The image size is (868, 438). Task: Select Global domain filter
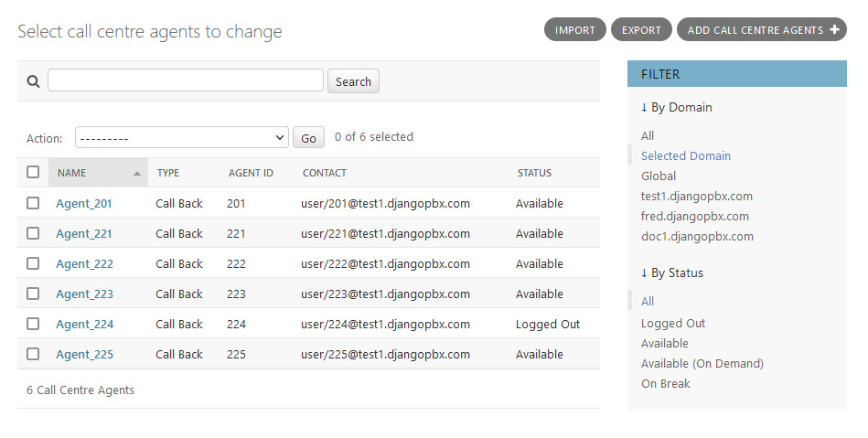click(659, 176)
